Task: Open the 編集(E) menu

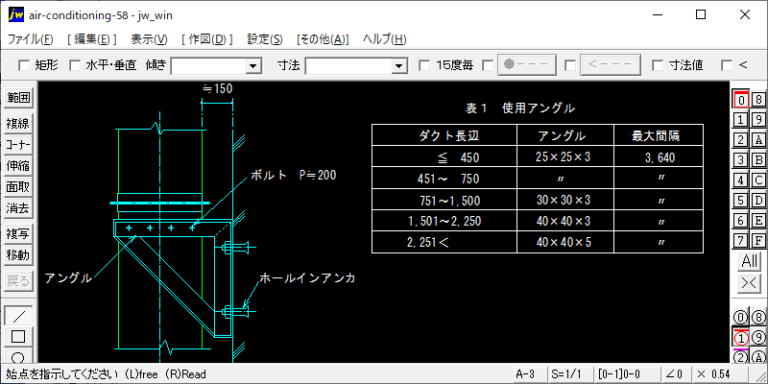Action: [x=92, y=39]
